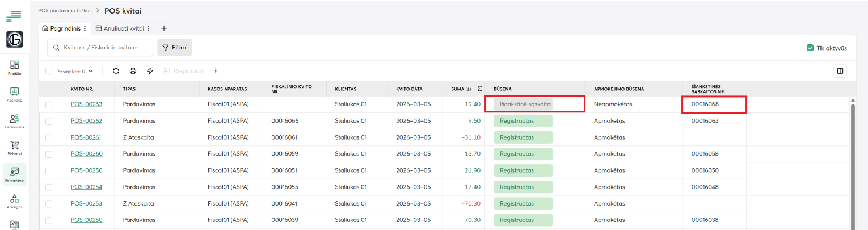Viewport: 868px width, 230px height.
Task: Toggle the Tik aktyvūs checkbox
Action: (x=810, y=48)
